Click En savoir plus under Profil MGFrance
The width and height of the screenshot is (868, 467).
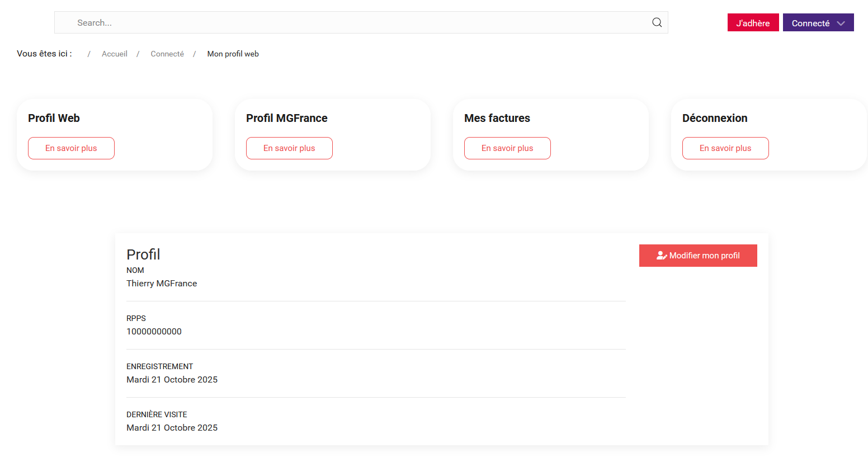pos(289,148)
